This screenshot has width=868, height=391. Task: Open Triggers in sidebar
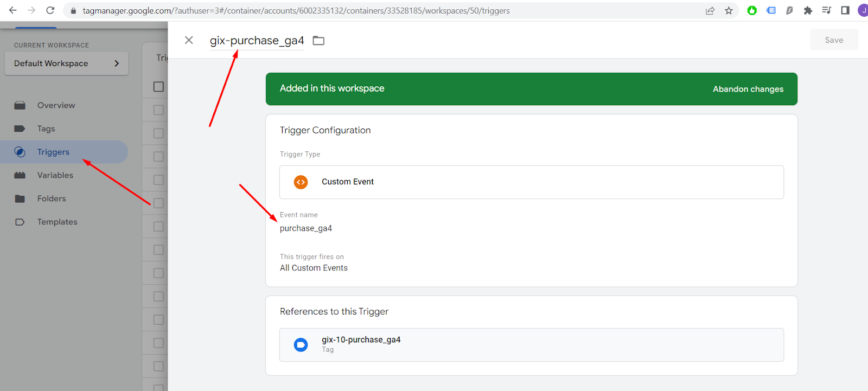click(64, 152)
